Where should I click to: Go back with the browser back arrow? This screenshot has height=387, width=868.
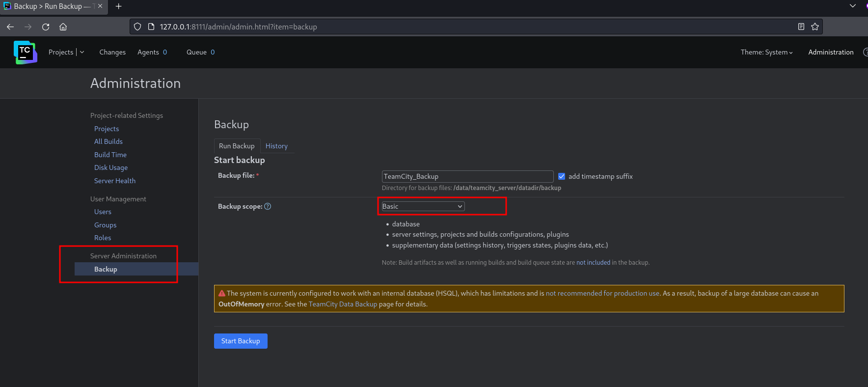[x=10, y=27]
